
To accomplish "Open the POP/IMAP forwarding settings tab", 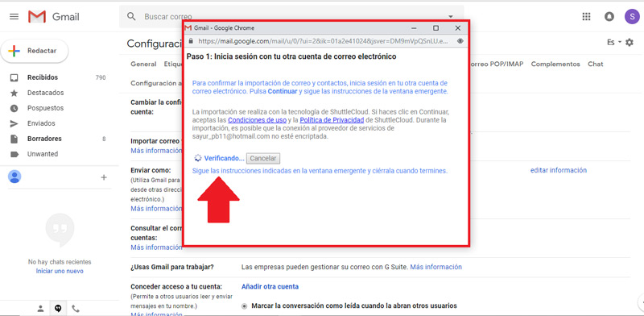I will coord(496,64).
